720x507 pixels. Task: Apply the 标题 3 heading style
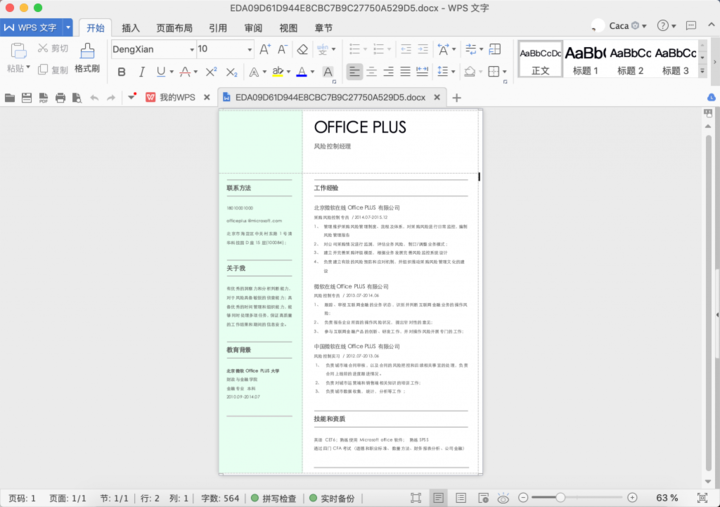click(x=675, y=59)
